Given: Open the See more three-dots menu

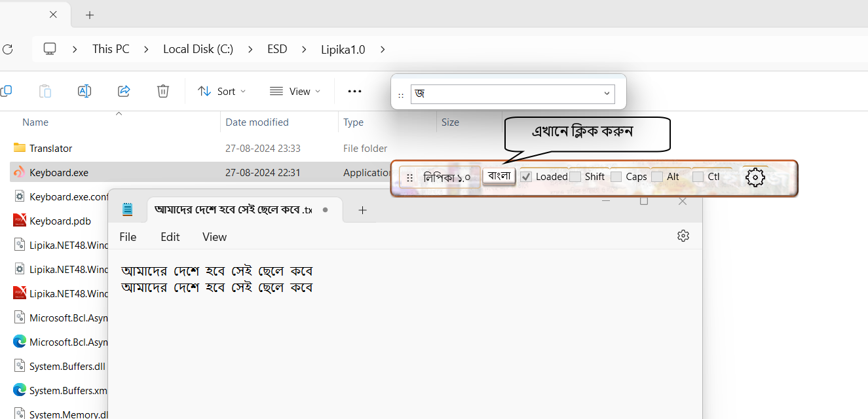Looking at the screenshot, I should click(x=354, y=91).
